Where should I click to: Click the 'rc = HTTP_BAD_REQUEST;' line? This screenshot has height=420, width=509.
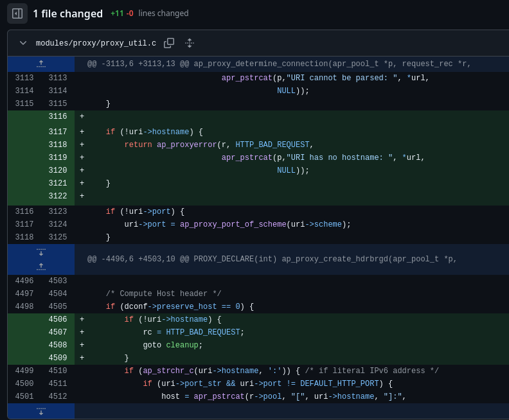click(x=193, y=332)
